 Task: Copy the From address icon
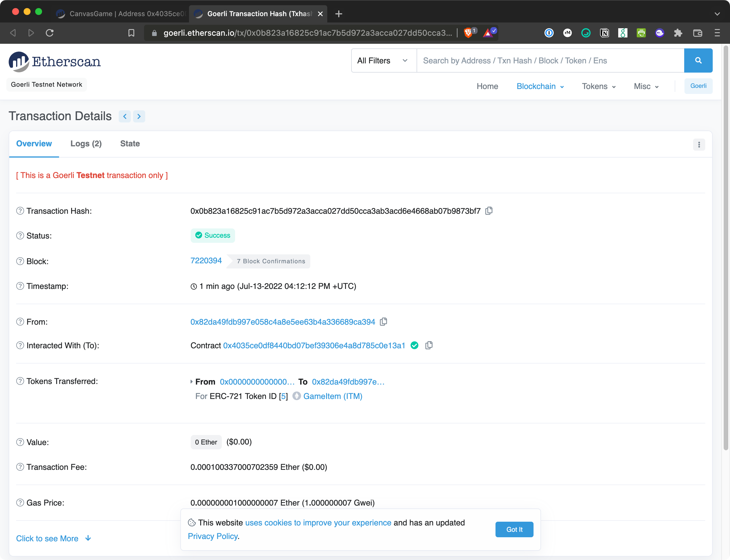pos(383,322)
